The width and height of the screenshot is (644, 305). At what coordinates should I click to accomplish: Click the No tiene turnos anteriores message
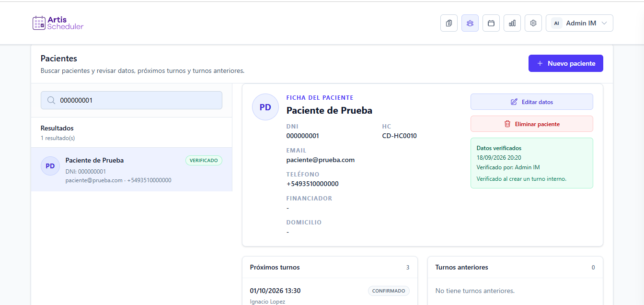click(475, 291)
